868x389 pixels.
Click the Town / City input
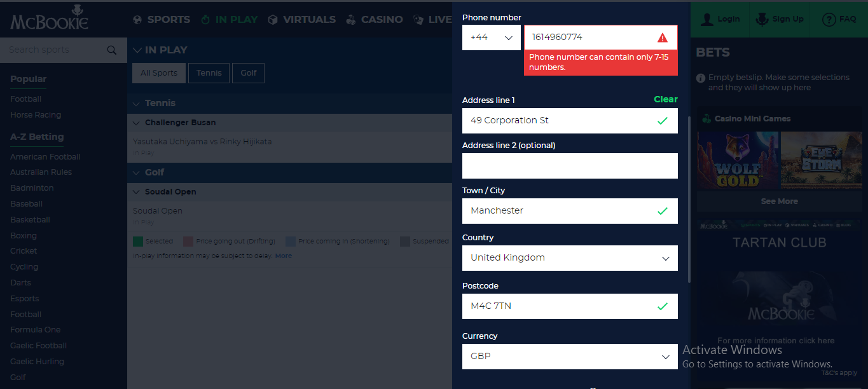[x=570, y=211]
